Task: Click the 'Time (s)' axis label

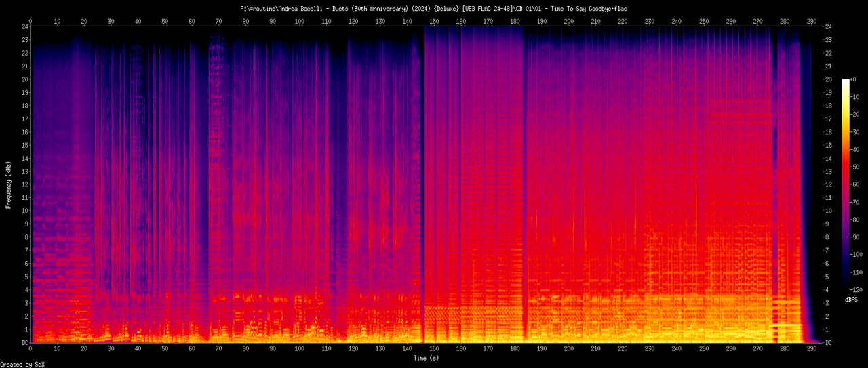Action: 427,358
